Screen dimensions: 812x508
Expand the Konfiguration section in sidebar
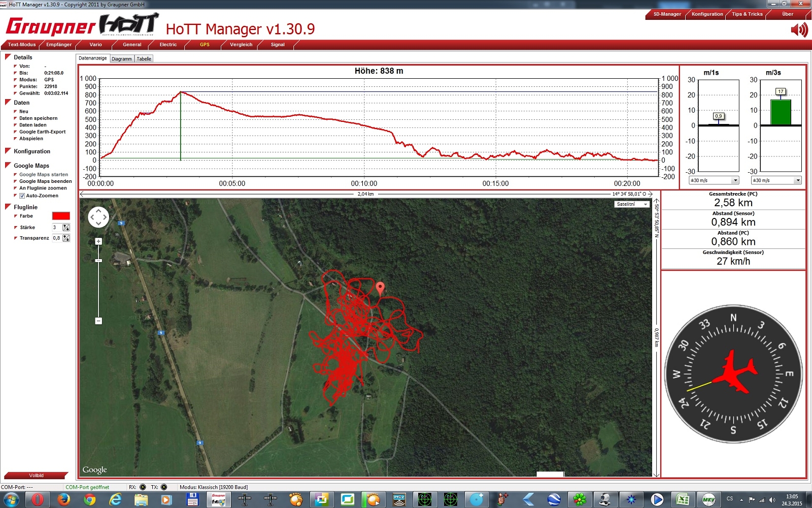tap(8, 151)
